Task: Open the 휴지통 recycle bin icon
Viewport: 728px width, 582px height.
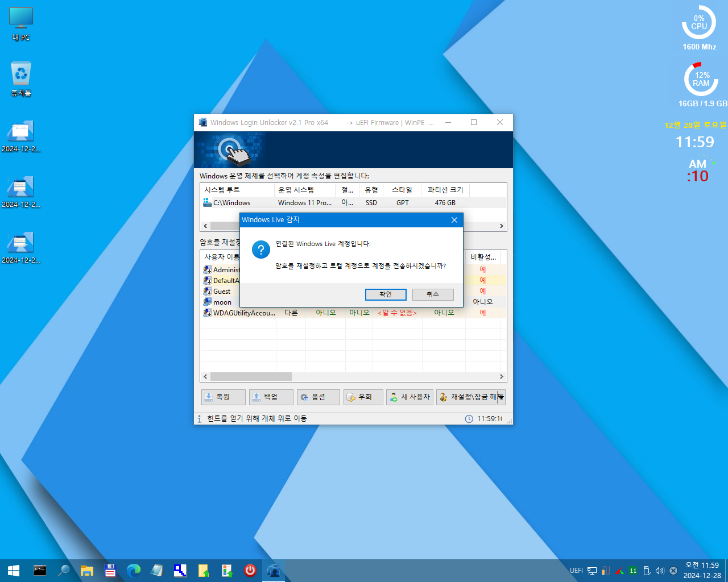Action: [21, 79]
